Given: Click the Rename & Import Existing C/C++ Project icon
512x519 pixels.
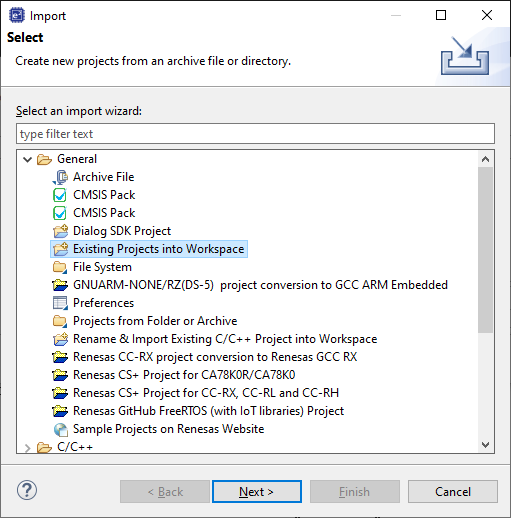Looking at the screenshot, I should click(60, 339).
